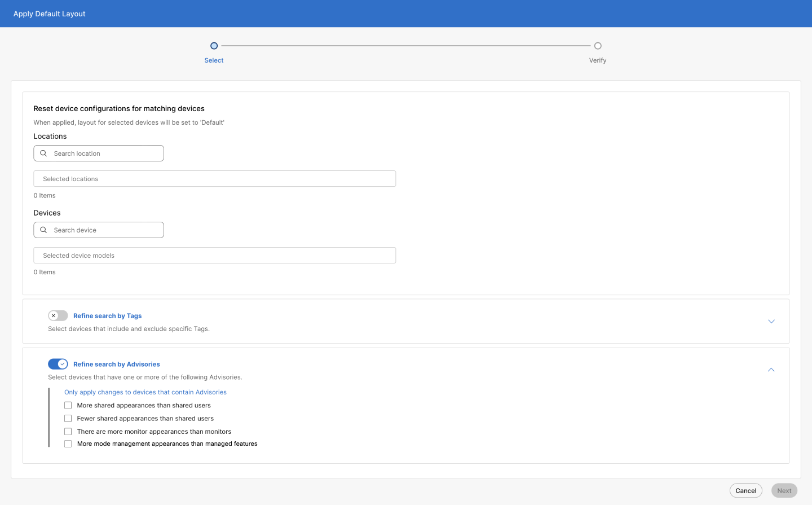This screenshot has width=812, height=505.
Task: Check More mode management appearances option
Action: point(68,444)
